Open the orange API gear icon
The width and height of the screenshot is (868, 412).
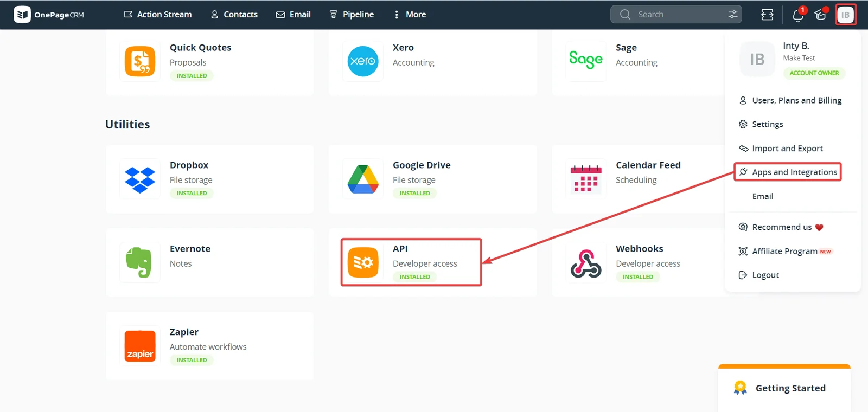tap(363, 262)
